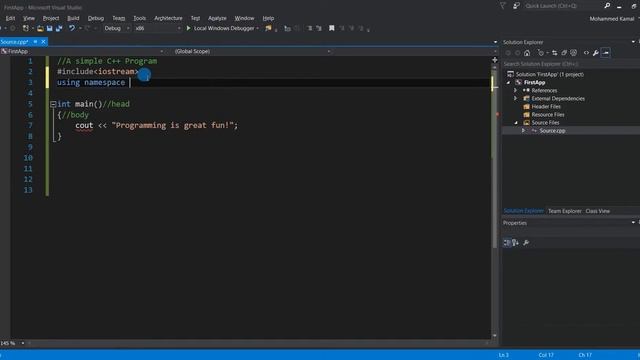Expand the Source.cpp tree node arrow
640x360 pixels.
[x=523, y=131]
